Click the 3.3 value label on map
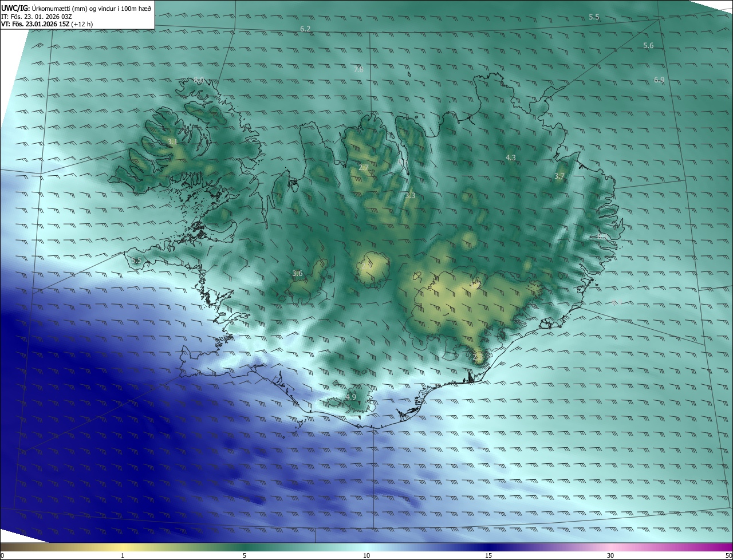733x560 pixels. [410, 196]
